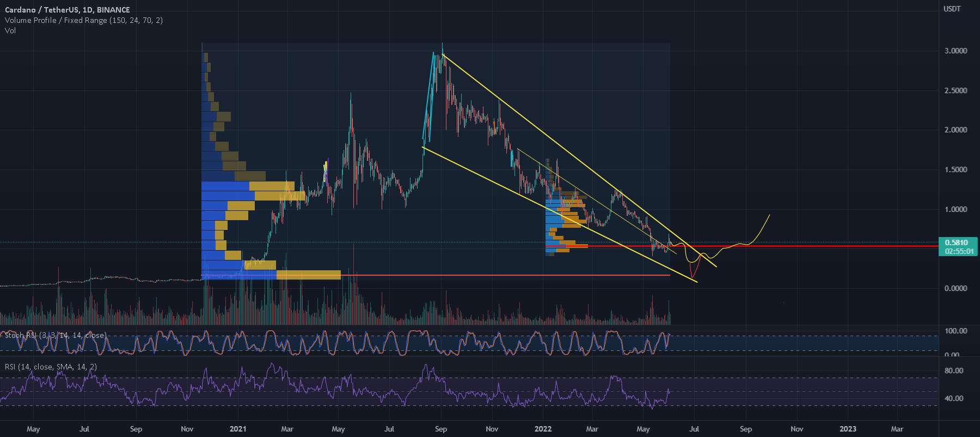Click the 2.5000 price axis label

pyautogui.click(x=955, y=90)
